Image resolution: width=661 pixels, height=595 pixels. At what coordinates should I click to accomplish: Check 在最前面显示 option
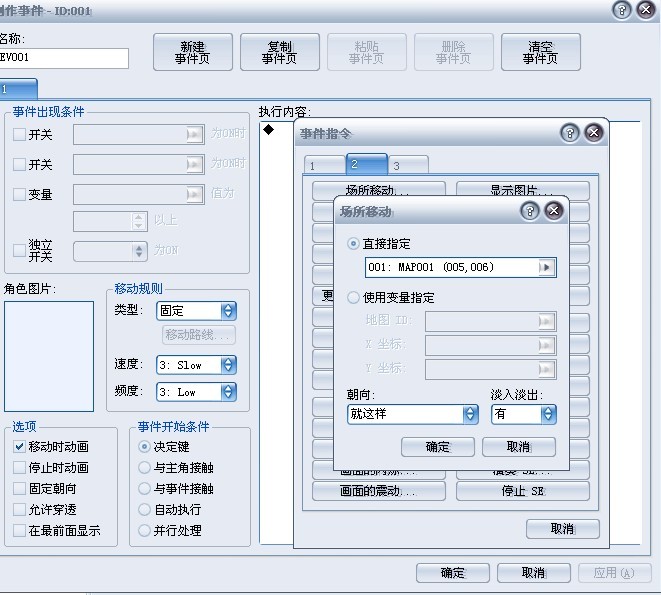click(19, 530)
